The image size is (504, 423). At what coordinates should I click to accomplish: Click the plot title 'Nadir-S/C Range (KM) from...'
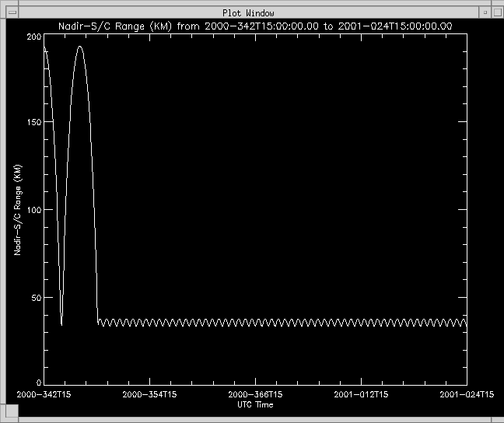click(256, 26)
